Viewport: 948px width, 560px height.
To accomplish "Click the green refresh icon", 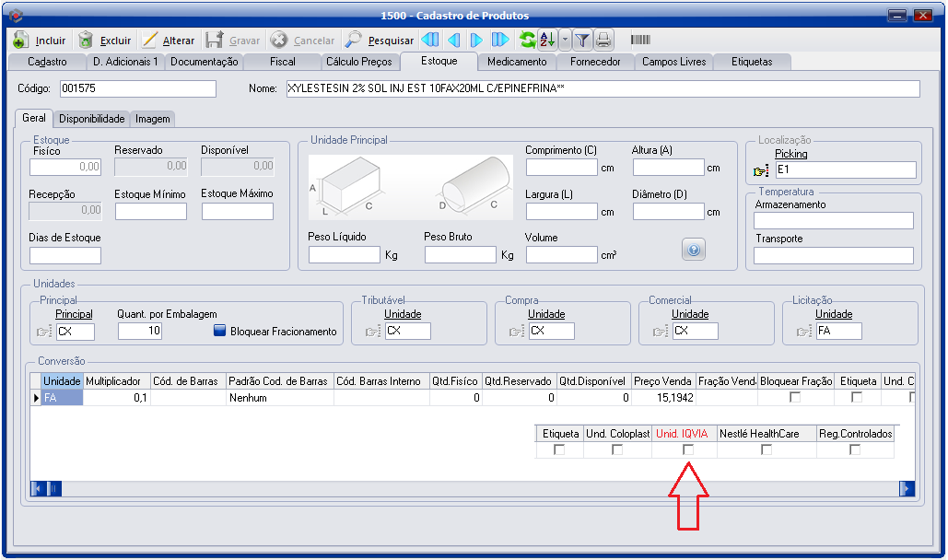I will pyautogui.click(x=528, y=41).
